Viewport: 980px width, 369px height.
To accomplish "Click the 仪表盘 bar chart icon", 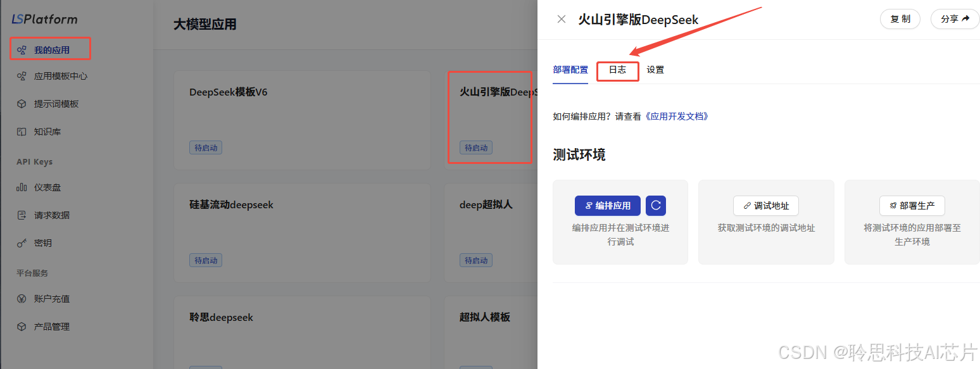I will 22,187.
